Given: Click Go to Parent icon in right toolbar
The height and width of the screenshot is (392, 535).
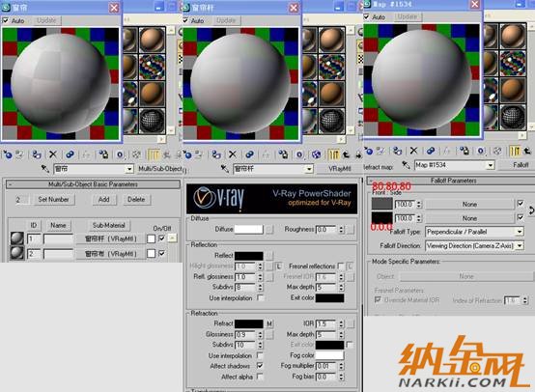Looking at the screenshot, I should [527, 151].
